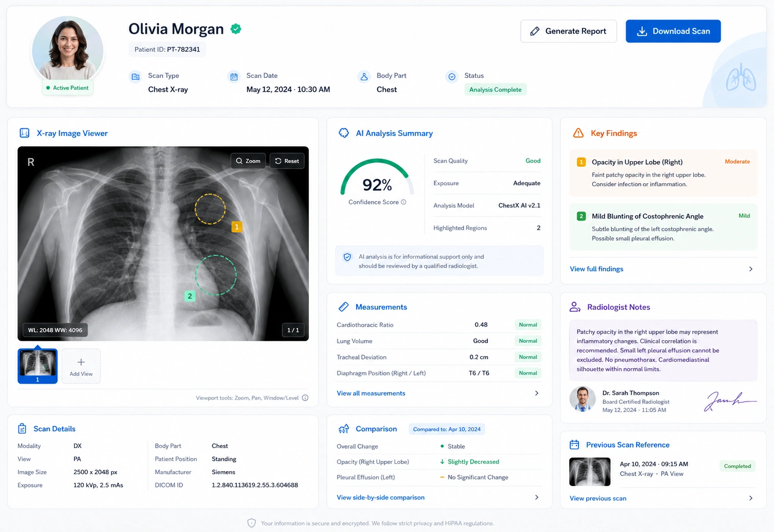Click the Status check-circle icon

coord(452,77)
